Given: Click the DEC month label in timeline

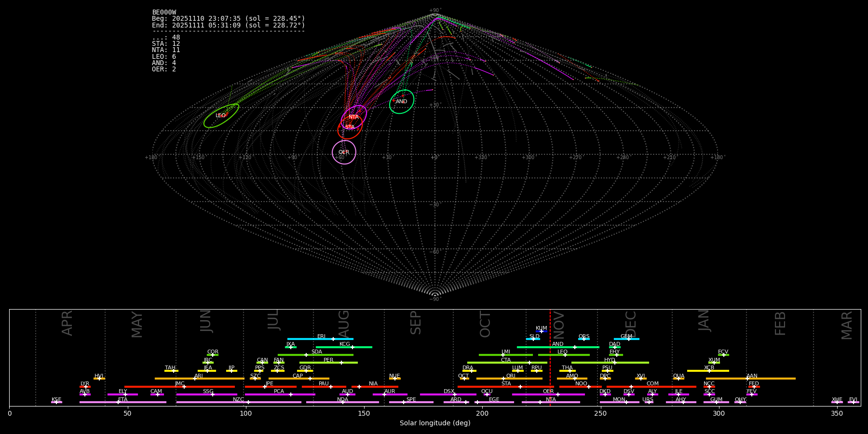Looking at the screenshot, I should pyautogui.click(x=631, y=324).
